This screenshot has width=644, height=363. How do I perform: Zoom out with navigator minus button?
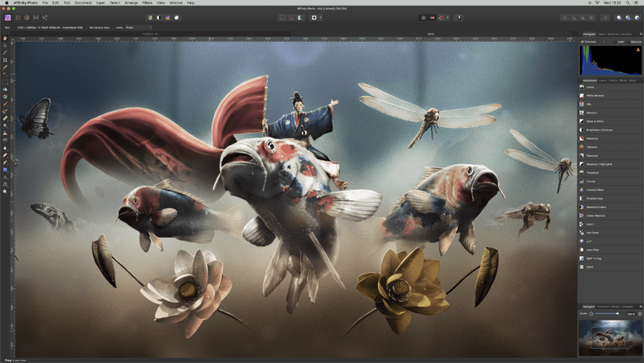[591, 313]
